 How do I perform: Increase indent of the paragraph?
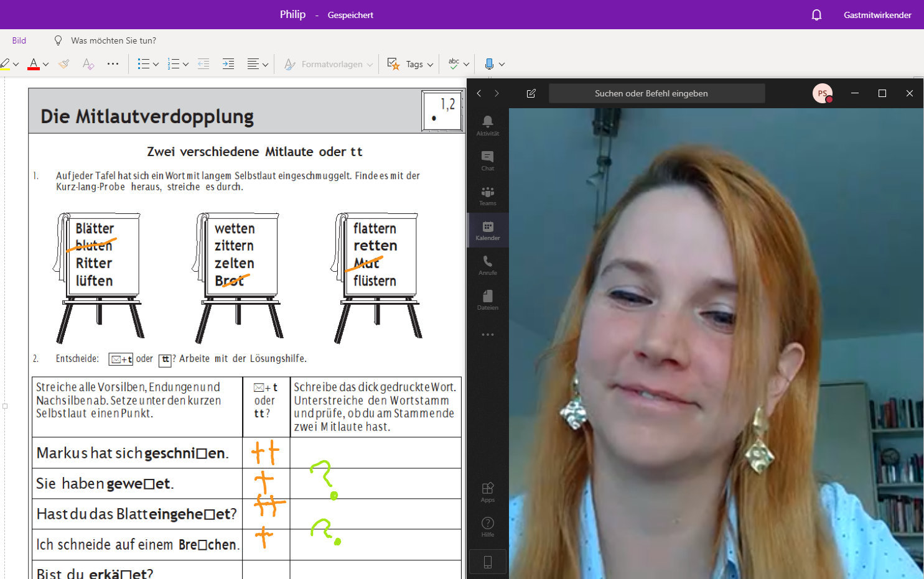click(x=228, y=64)
